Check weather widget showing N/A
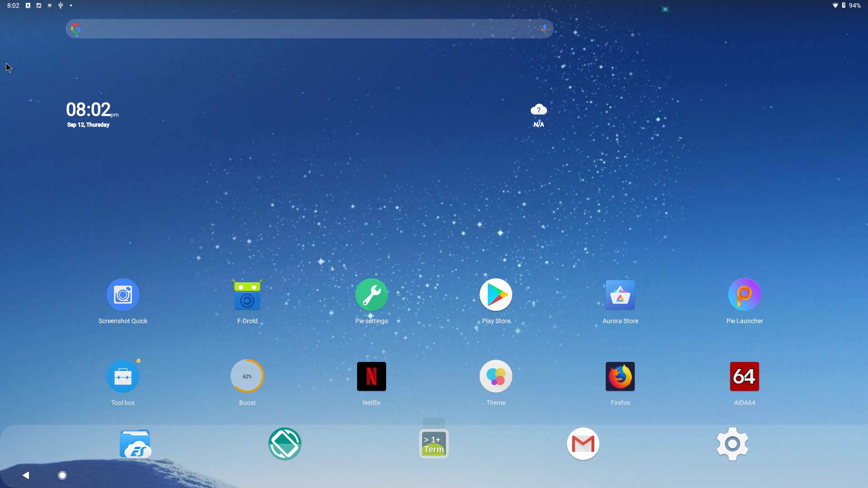Viewport: 868px width, 488px height. pyautogui.click(x=538, y=114)
